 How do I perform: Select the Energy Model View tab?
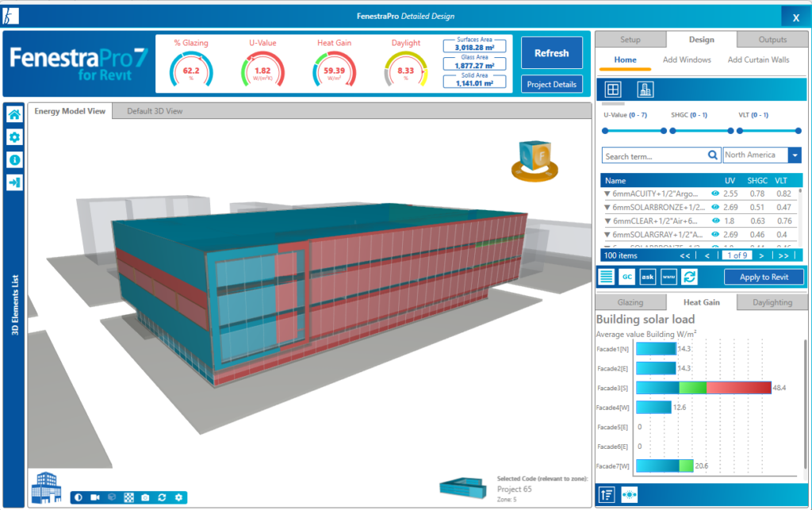70,111
